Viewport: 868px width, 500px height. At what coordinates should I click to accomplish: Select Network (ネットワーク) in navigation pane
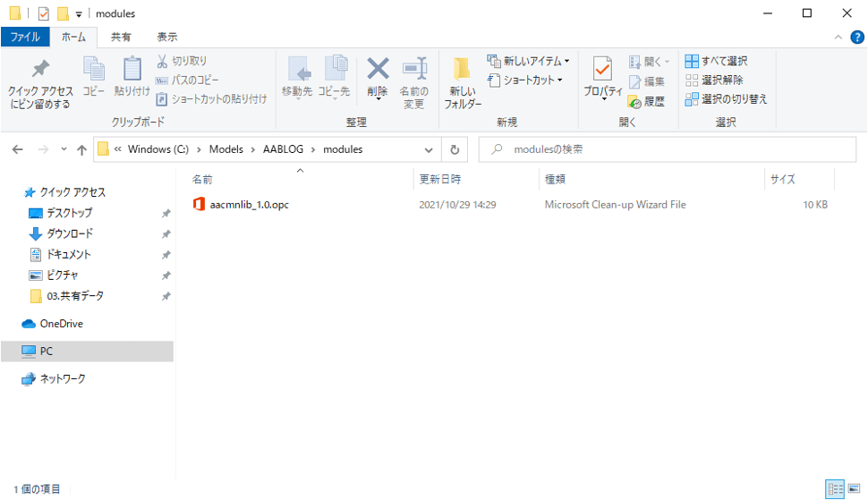coord(63,379)
